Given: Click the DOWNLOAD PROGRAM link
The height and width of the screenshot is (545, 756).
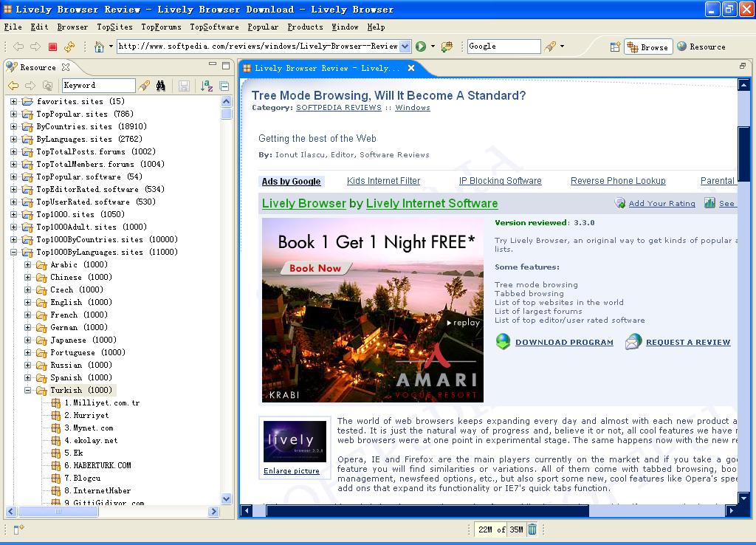Looking at the screenshot, I should [564, 342].
